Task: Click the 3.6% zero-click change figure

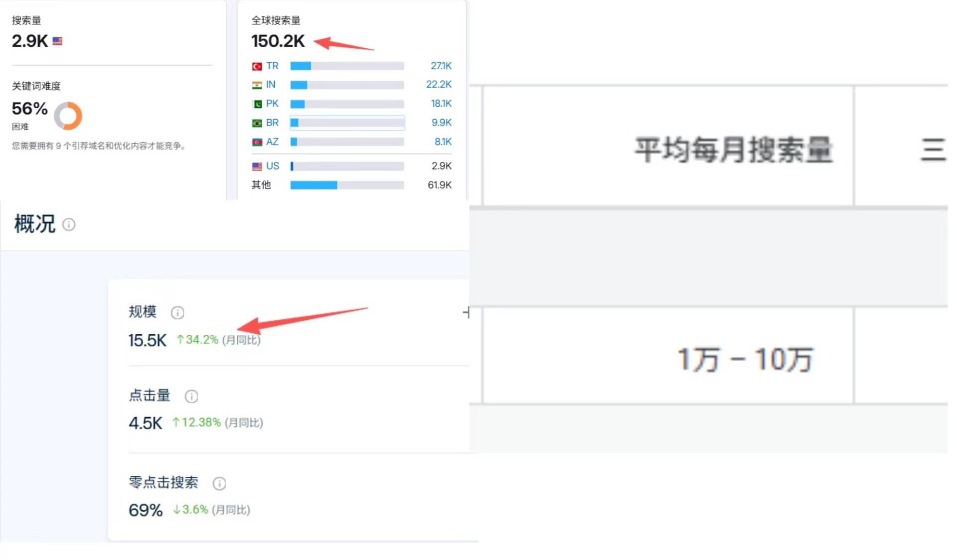Action: [190, 510]
